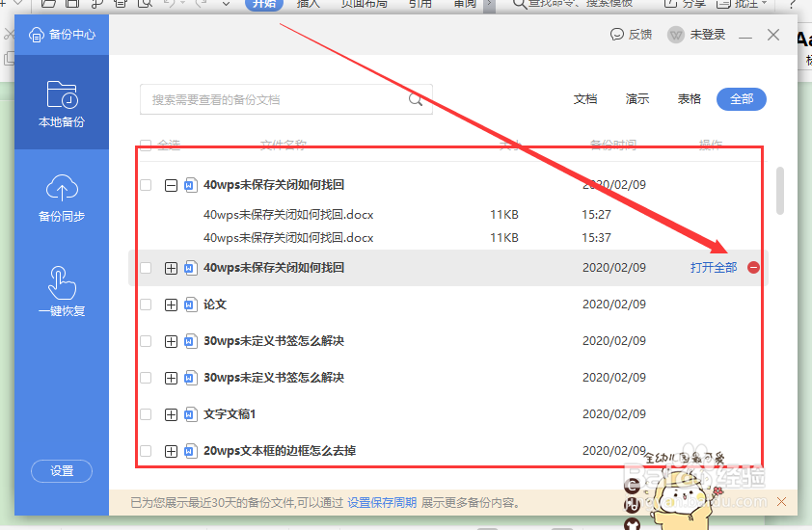
Task: Click the 打开全部 link
Action: pos(713,268)
